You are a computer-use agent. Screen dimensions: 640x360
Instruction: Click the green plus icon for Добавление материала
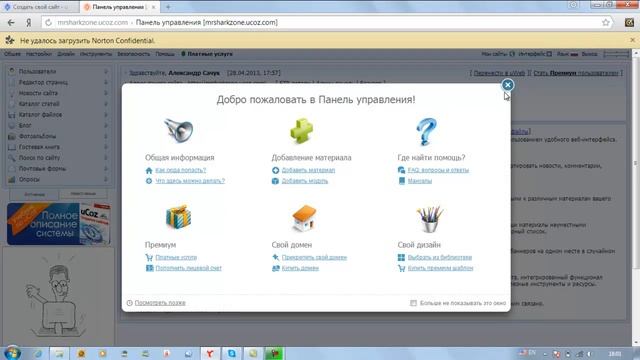tap(302, 131)
